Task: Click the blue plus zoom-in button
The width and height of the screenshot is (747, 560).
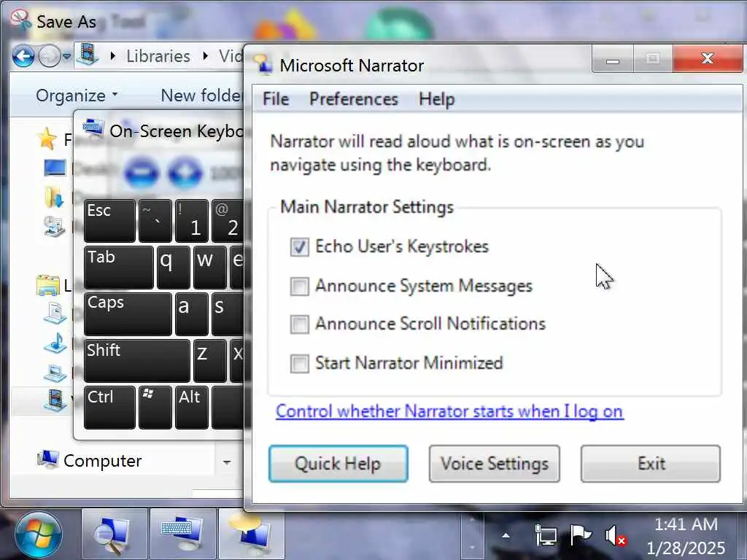Action: (185, 171)
